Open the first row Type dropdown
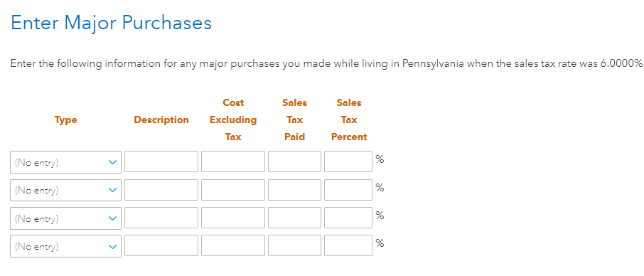 (65, 162)
